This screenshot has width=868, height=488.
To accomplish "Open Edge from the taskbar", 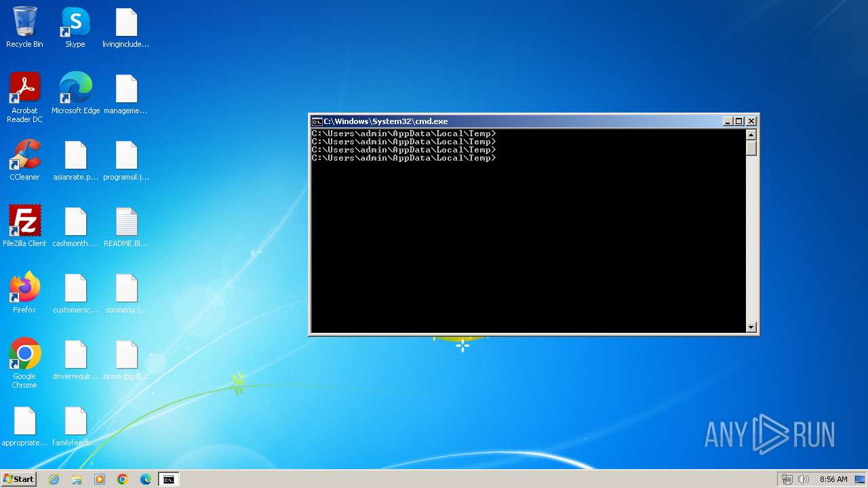I will pos(146,479).
